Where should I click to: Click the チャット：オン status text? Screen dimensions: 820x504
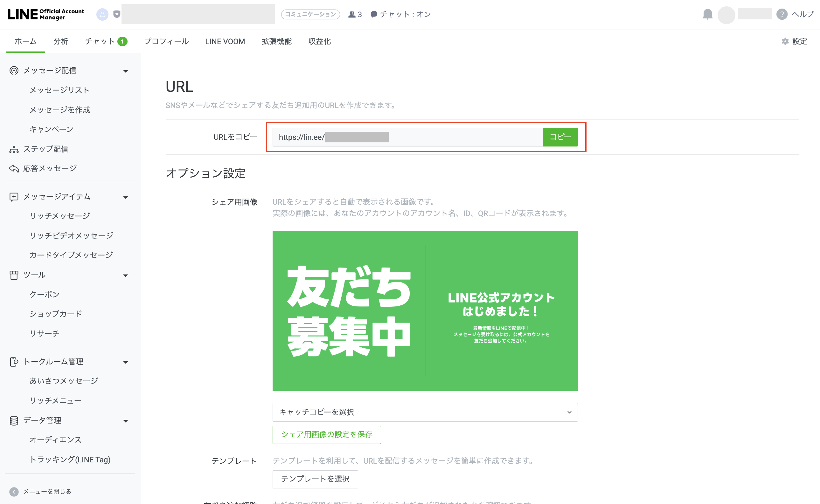tap(405, 14)
